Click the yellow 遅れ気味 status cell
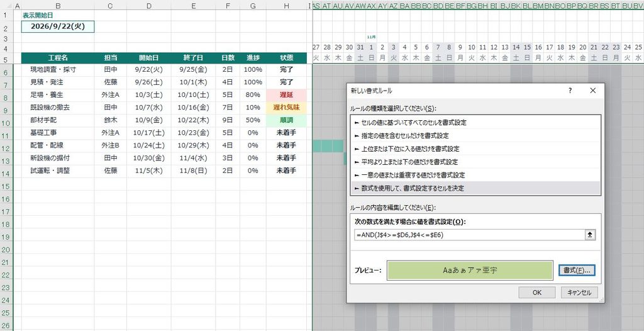The image size is (644, 331). pos(286,108)
